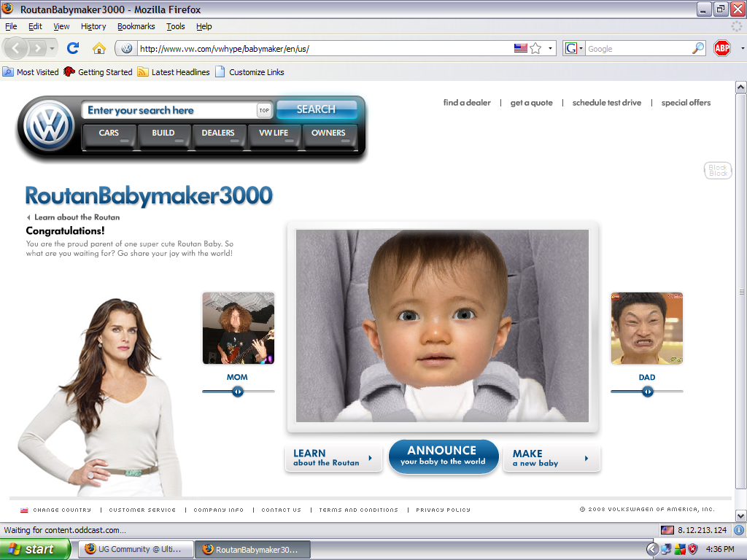
Task: Click the browser Forward arrow button
Action: [x=37, y=48]
